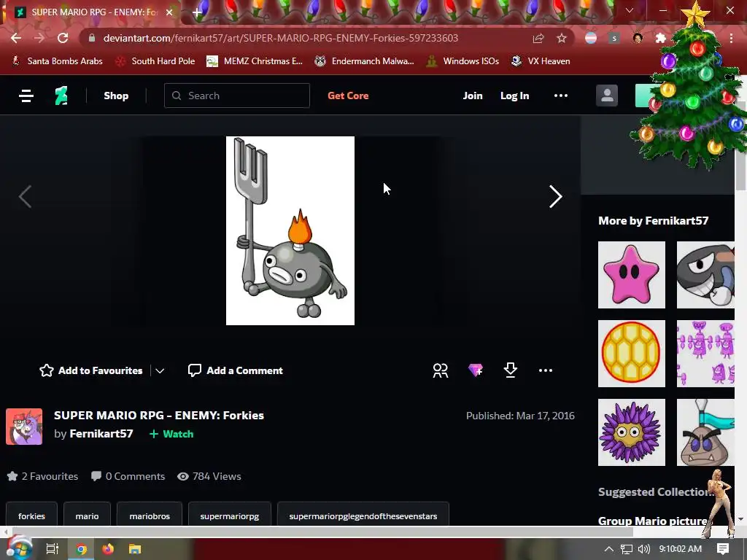Click the Add a Comment speech bubble icon
Viewport: 747px width, 560px height.
(194, 370)
